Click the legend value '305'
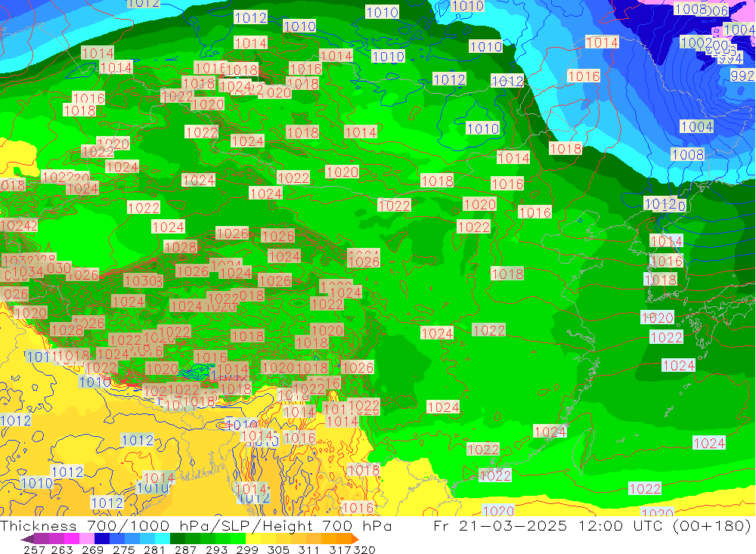This screenshot has width=756, height=554. 277,549
